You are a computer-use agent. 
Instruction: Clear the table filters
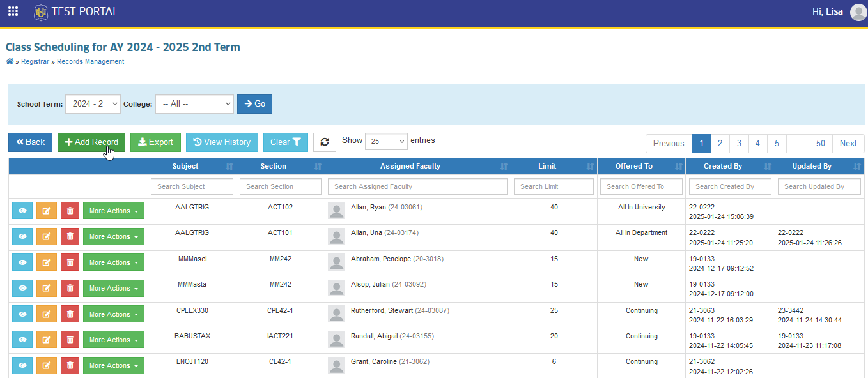click(x=286, y=142)
